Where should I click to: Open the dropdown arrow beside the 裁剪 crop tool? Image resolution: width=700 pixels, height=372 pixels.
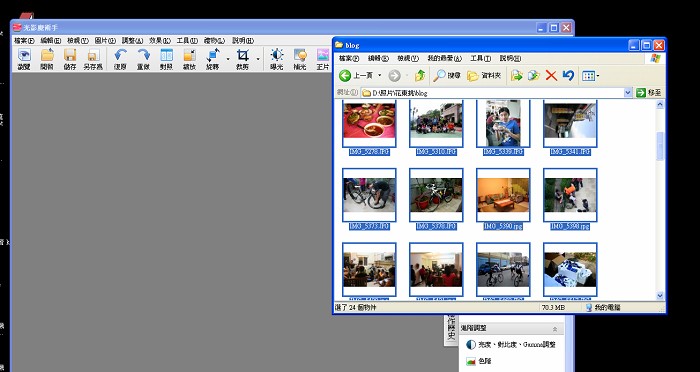tap(258, 59)
